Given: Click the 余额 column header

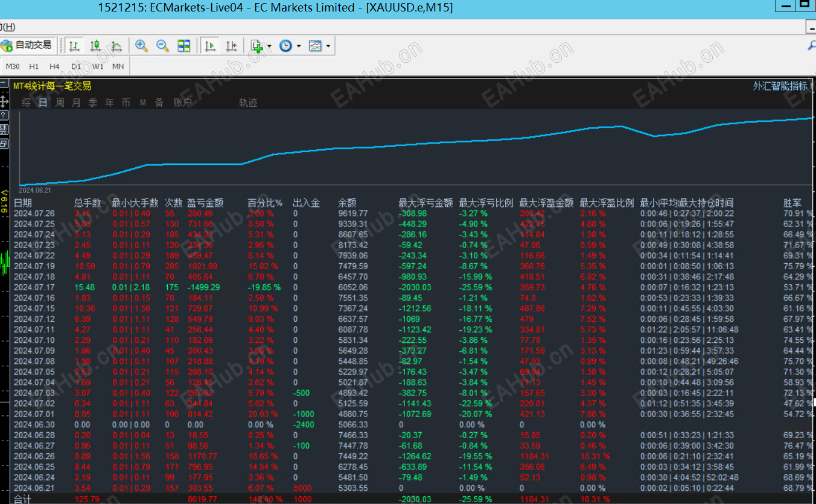Looking at the screenshot, I should pyautogui.click(x=348, y=203).
